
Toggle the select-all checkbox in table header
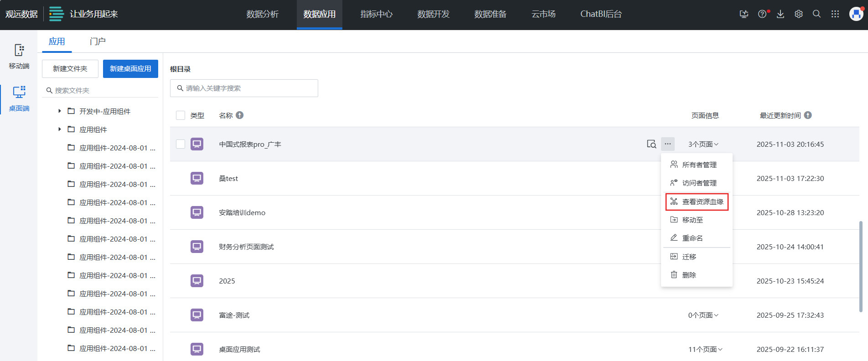(181, 115)
